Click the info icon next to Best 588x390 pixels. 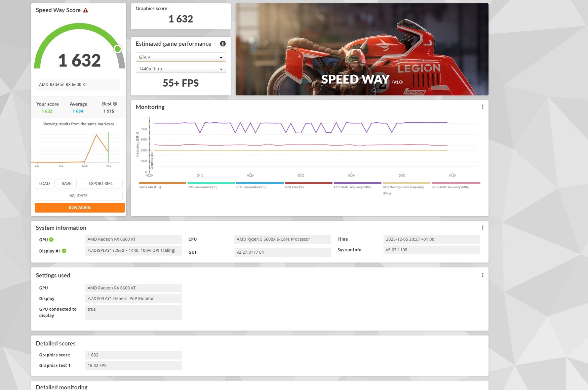[115, 104]
